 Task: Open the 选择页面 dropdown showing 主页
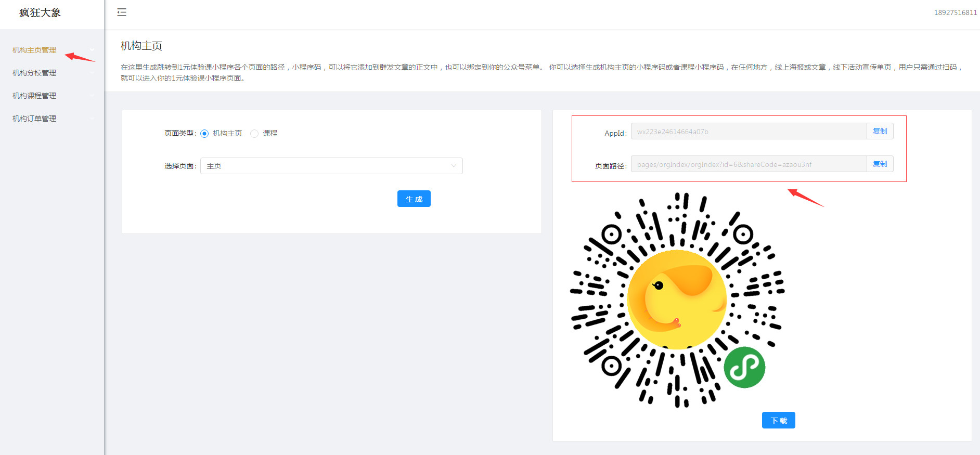[x=331, y=166]
